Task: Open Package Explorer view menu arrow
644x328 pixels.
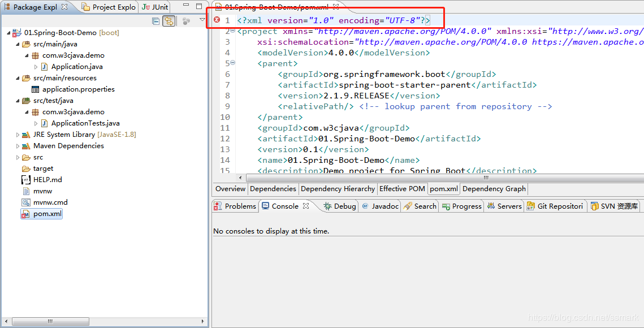Action: click(x=202, y=19)
